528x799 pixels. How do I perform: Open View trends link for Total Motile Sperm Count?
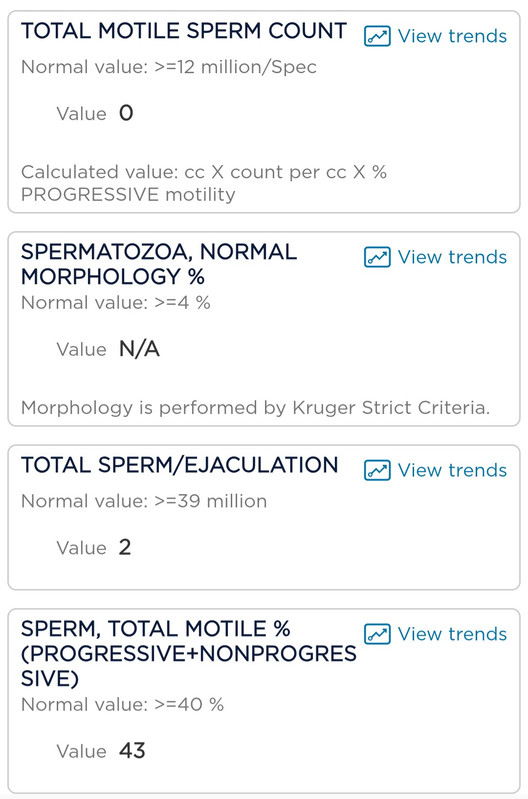[x=452, y=36]
